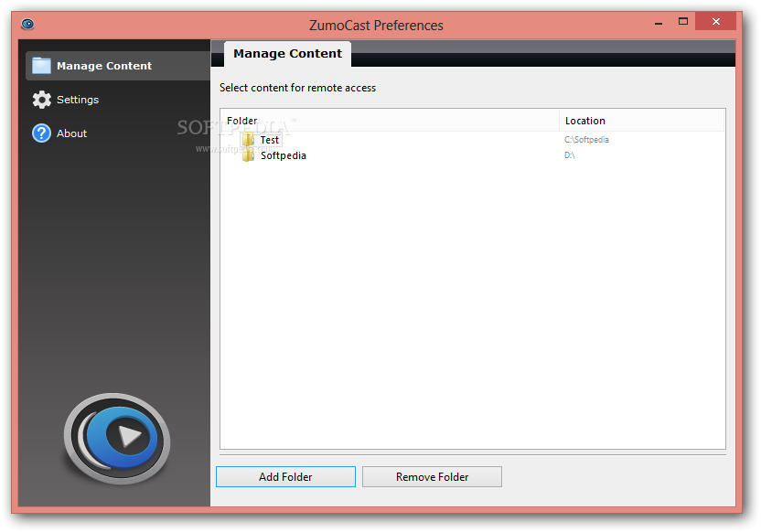Select the Test folder row
The width and height of the screenshot is (761, 532).
click(473, 140)
